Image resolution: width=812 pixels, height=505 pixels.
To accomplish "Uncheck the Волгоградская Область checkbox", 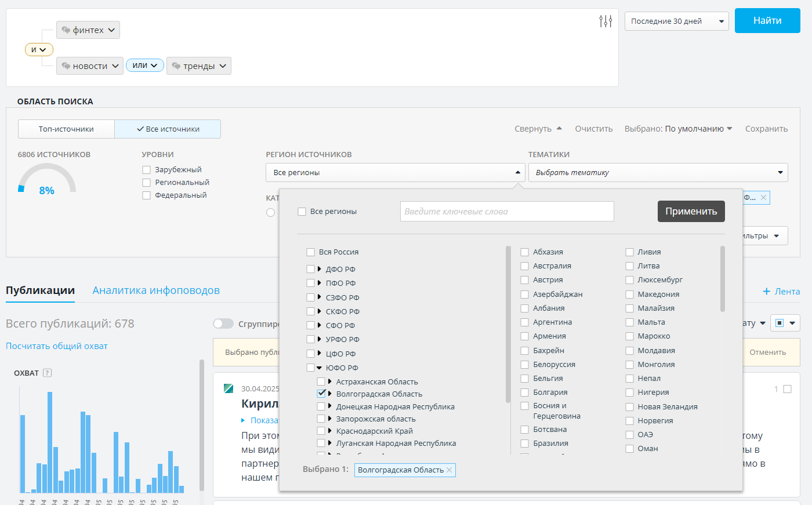I will point(321,393).
